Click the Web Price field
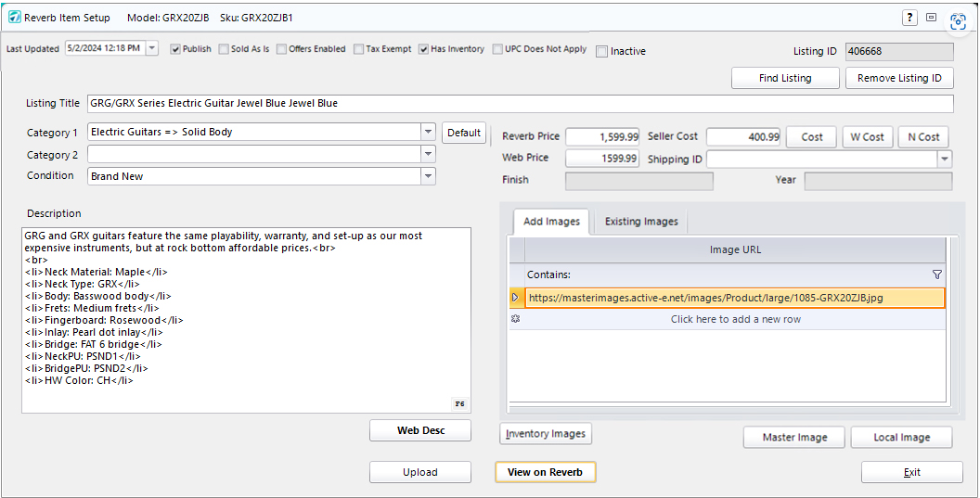Viewport: 980px width, 498px height. click(x=602, y=158)
